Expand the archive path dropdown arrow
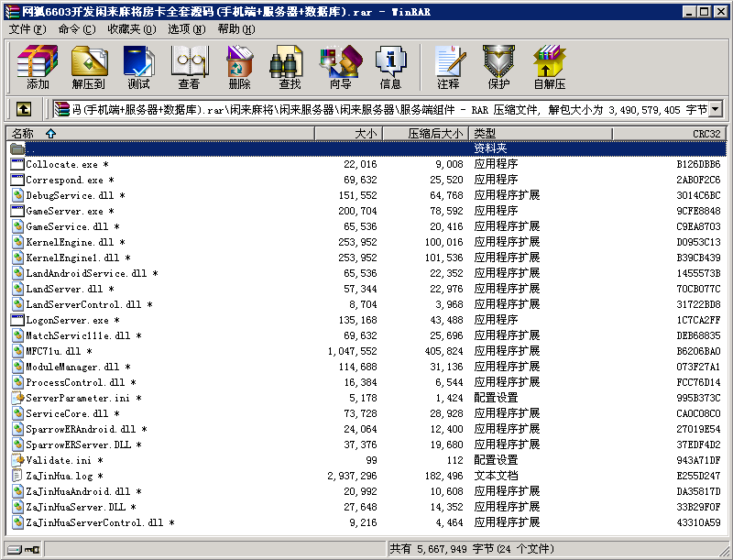Image resolution: width=733 pixels, height=560 pixels. [x=715, y=109]
